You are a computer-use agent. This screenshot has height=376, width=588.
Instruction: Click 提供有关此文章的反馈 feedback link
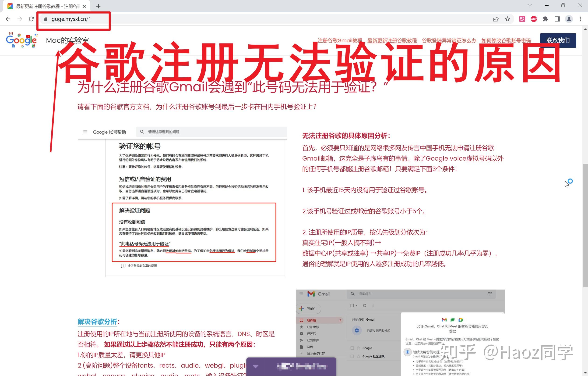pos(139,266)
